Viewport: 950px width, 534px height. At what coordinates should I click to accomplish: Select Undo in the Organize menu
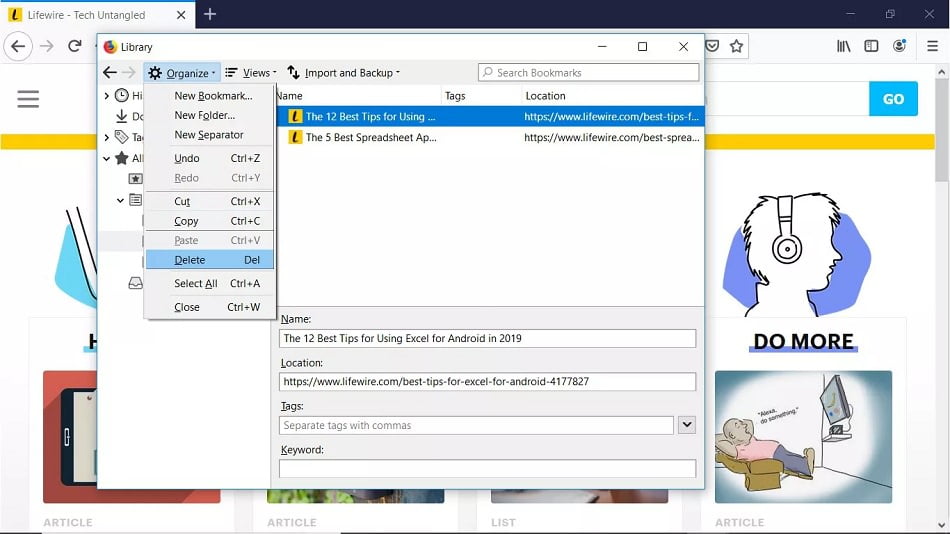210,158
